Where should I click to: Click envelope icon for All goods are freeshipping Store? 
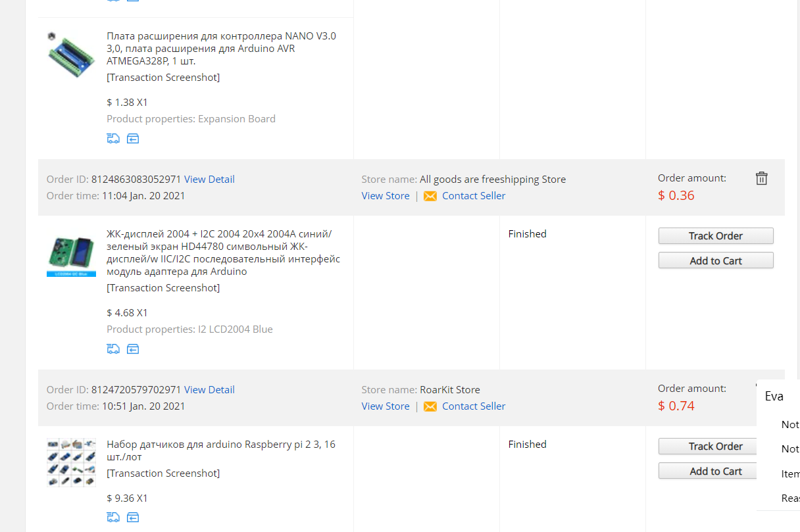pyautogui.click(x=430, y=196)
